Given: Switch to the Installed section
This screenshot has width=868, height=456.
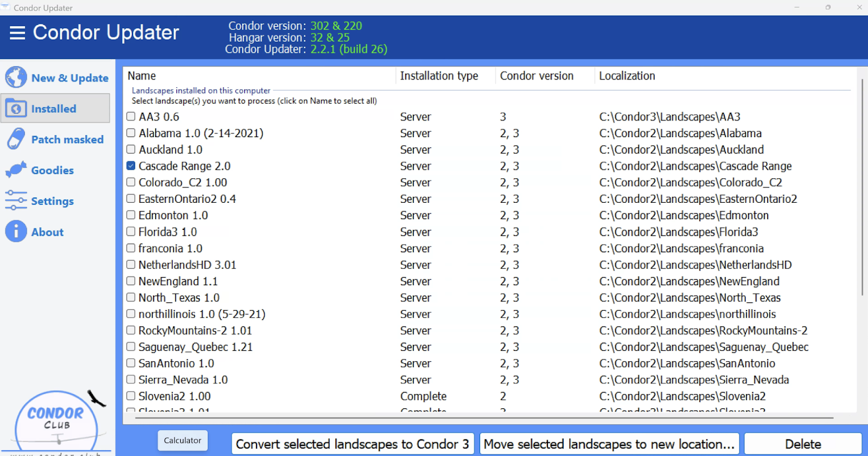Looking at the screenshot, I should coord(56,108).
